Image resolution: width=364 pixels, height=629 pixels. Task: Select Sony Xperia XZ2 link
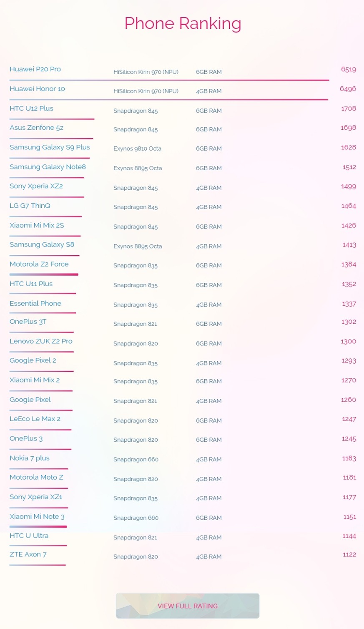(x=36, y=186)
